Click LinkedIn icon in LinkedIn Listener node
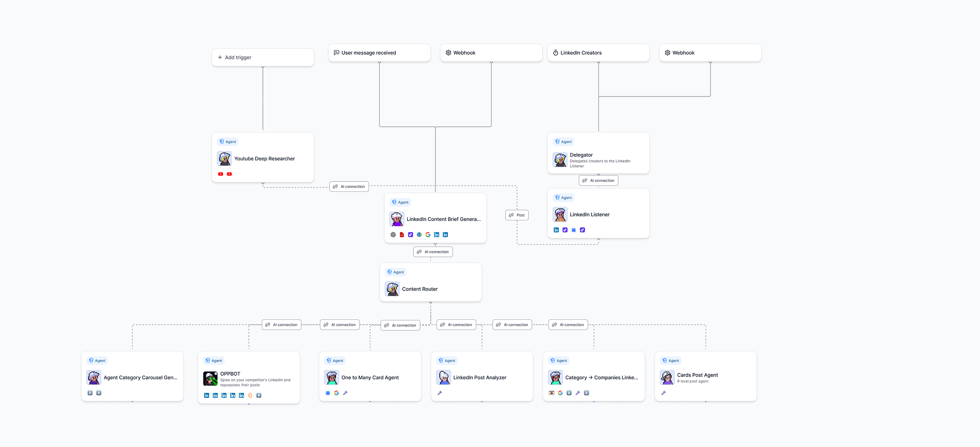 click(556, 230)
